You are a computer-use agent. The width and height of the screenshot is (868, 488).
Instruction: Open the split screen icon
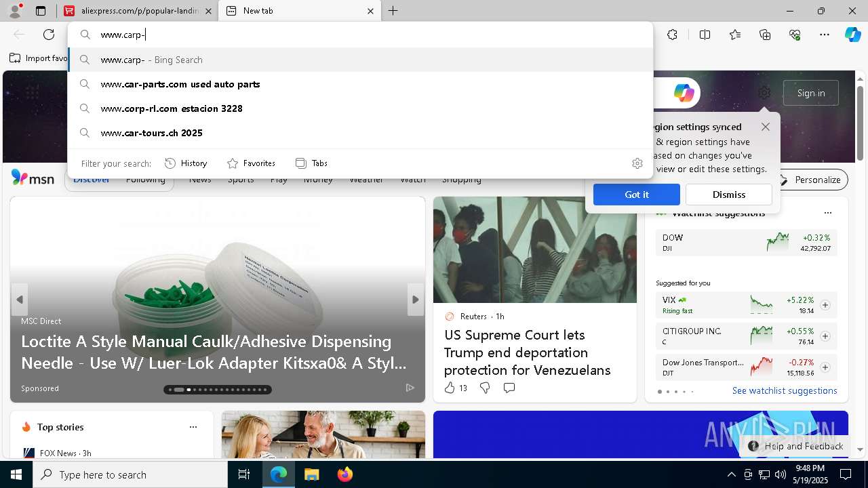tap(705, 35)
